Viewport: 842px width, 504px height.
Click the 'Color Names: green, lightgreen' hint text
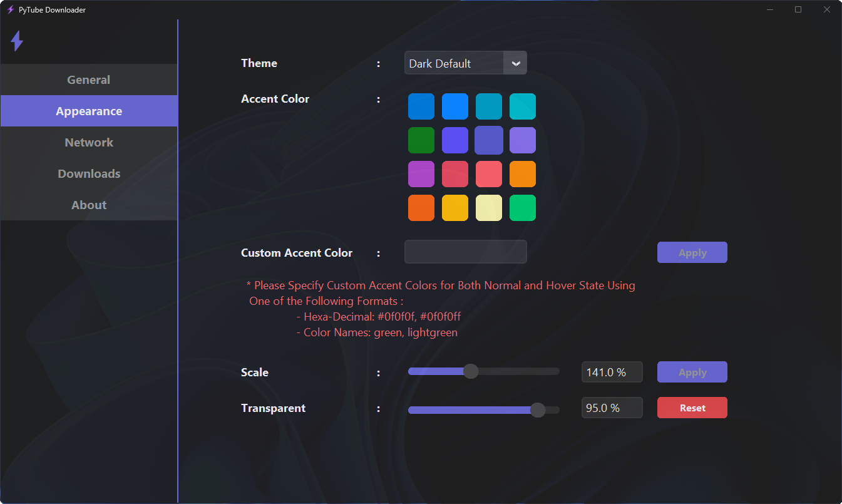(x=377, y=332)
